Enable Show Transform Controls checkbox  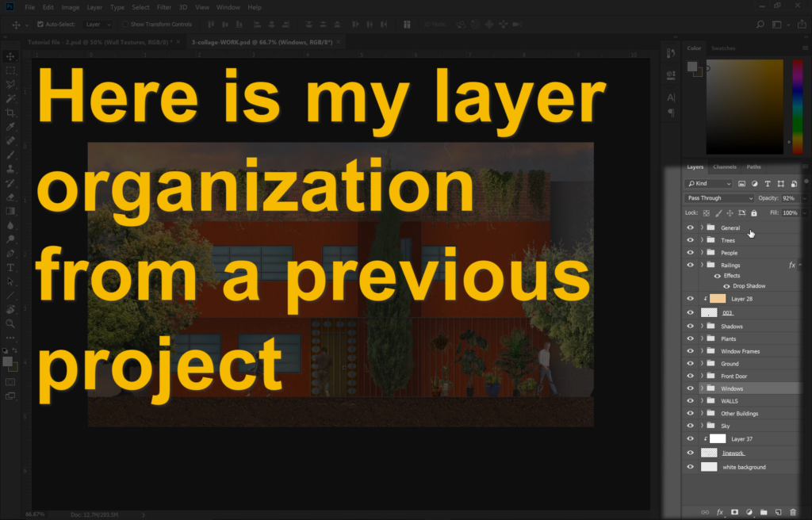click(x=125, y=25)
